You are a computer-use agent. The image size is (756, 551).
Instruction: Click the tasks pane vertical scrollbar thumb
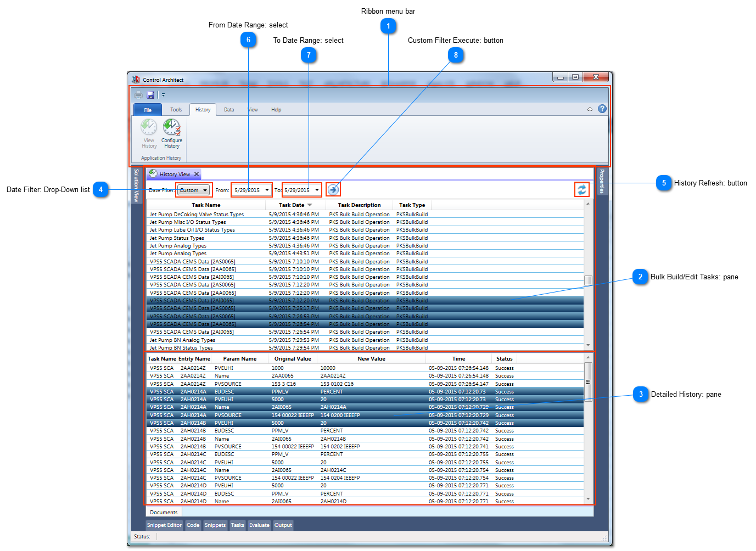pyautogui.click(x=588, y=280)
